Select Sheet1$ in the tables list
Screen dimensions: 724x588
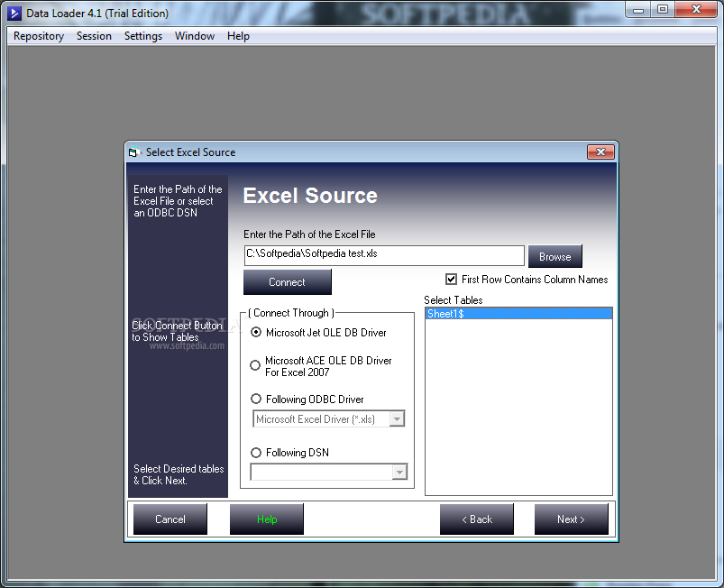point(518,314)
